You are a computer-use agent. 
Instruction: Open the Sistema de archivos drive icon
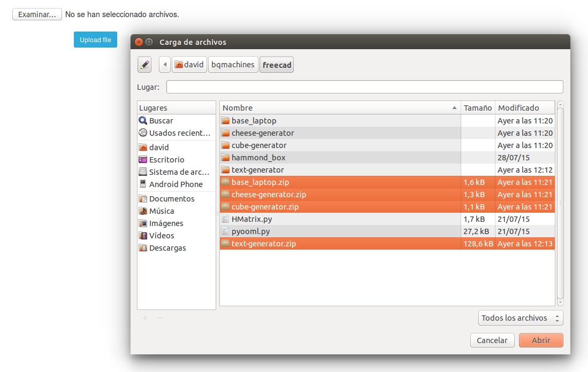tap(143, 172)
